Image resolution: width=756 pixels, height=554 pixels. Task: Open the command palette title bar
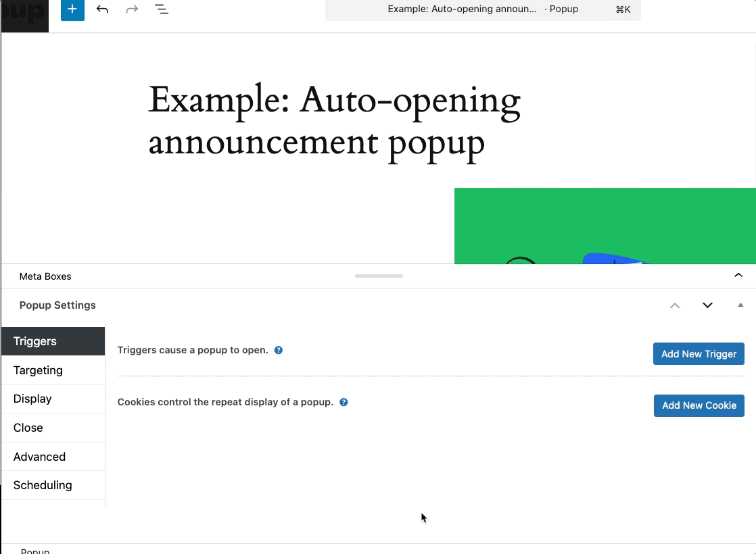(483, 9)
